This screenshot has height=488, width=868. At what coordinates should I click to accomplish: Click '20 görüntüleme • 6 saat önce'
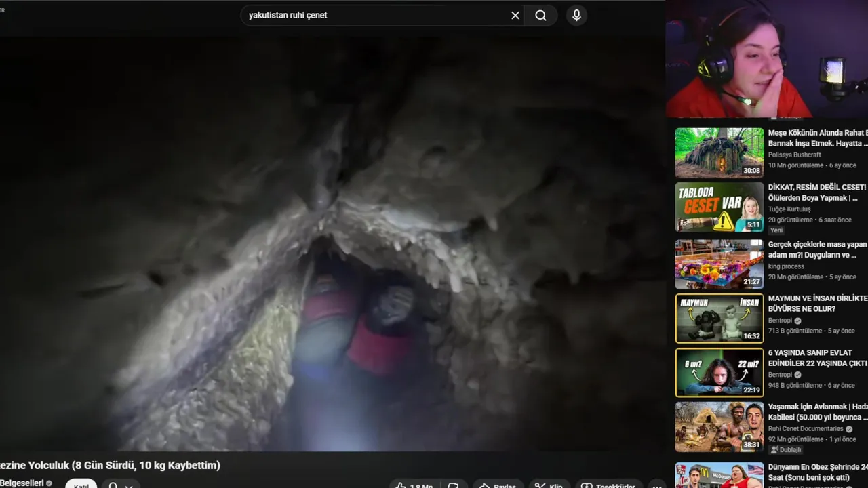(x=810, y=220)
